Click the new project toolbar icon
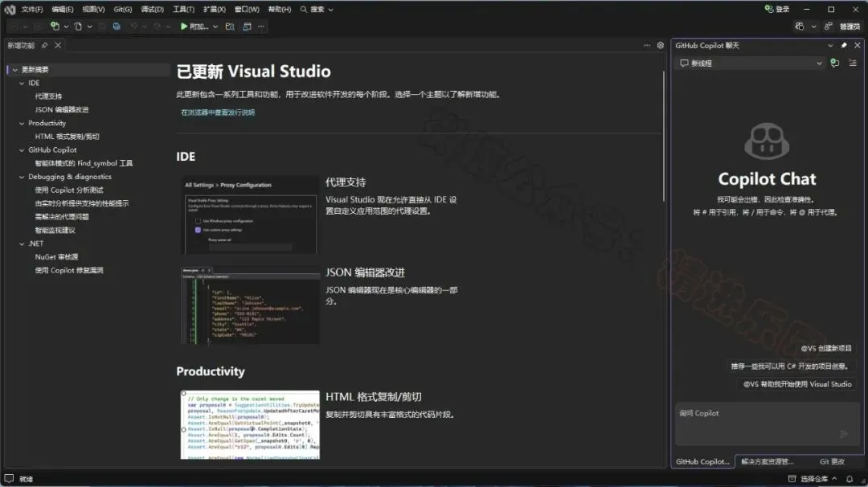The height and width of the screenshot is (487, 868). pos(55,26)
